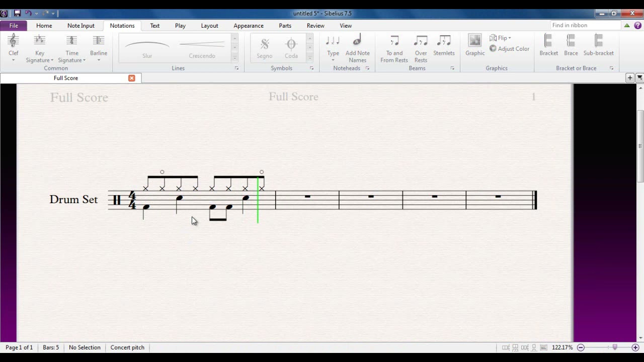
Task: Minimize the ribbon with the green arrow
Action: coord(627,26)
